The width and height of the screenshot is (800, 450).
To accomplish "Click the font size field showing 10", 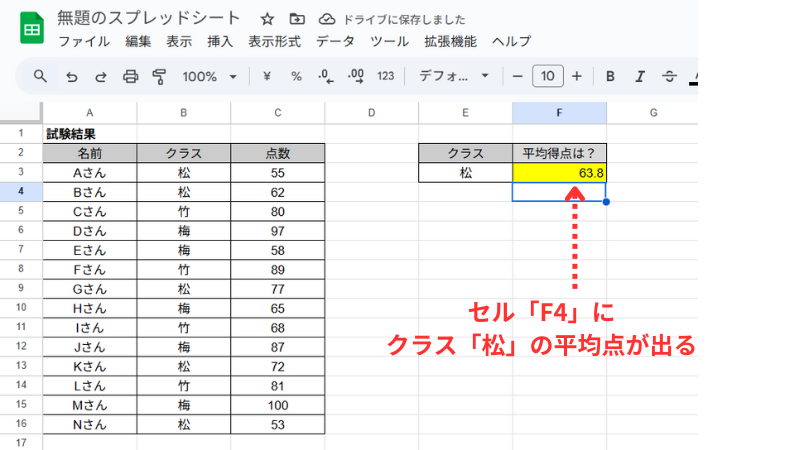I will (x=547, y=77).
